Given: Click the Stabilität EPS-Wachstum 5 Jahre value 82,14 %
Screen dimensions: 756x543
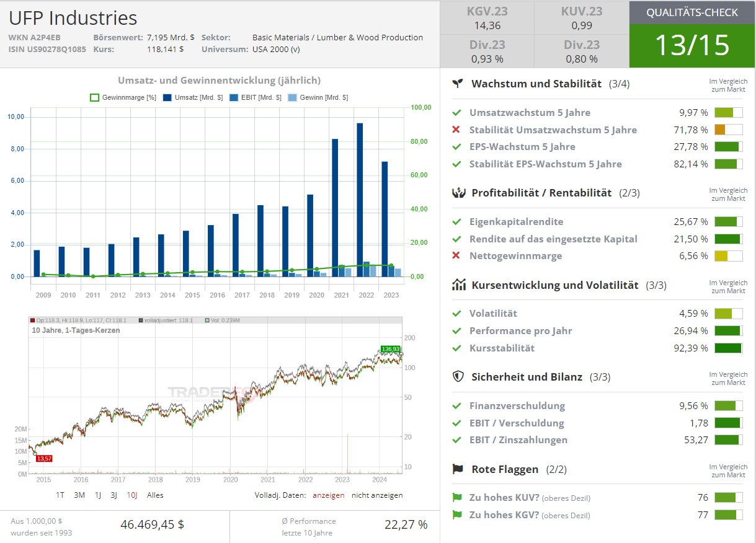Looking at the screenshot, I should point(691,164).
